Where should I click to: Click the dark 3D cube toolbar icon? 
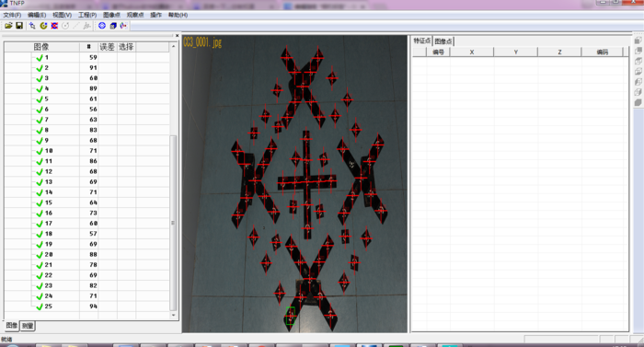113,26
